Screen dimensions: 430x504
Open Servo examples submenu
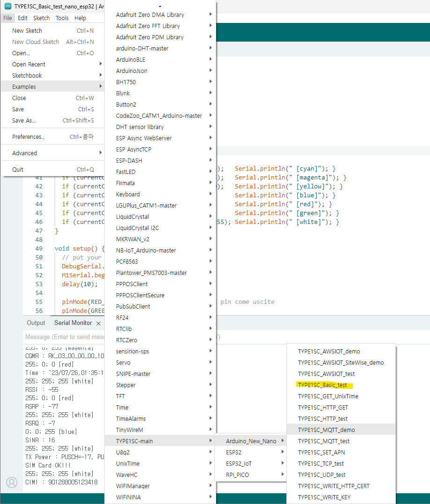160,363
